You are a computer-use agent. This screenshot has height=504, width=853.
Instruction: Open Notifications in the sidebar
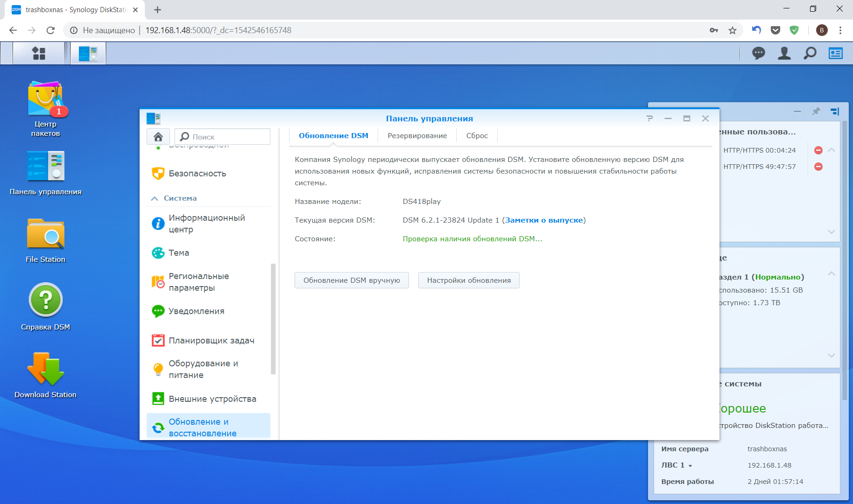tap(208, 311)
